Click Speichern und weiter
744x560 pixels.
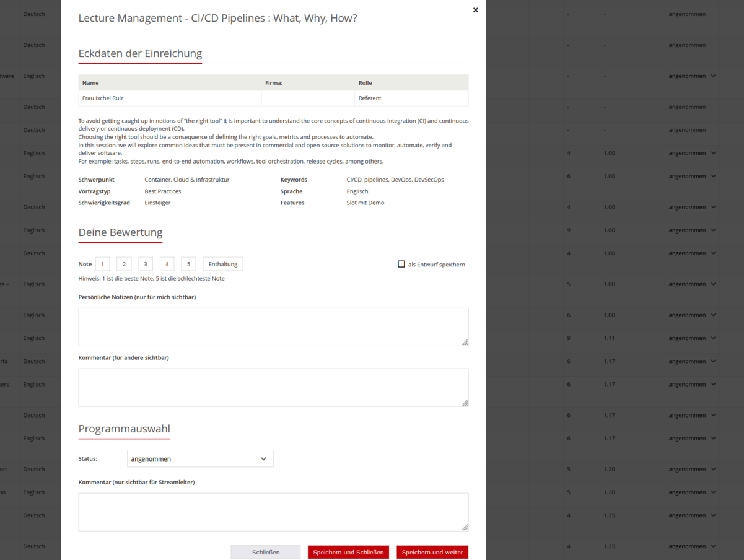[432, 552]
